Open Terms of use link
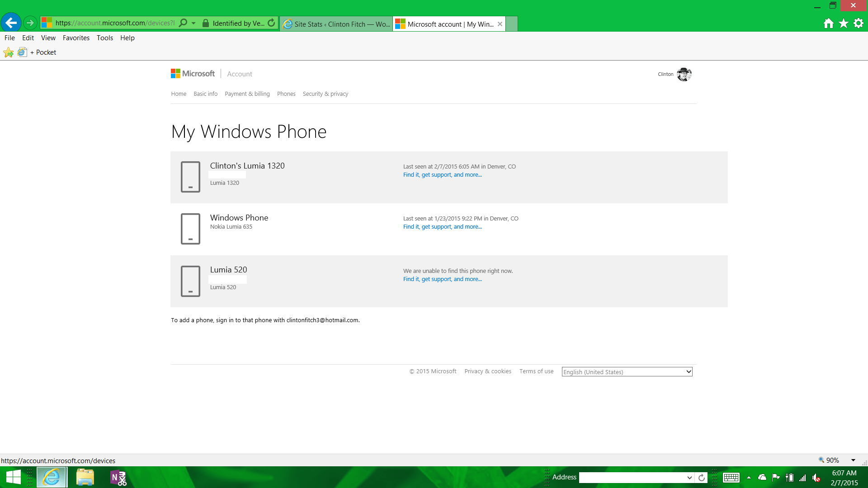Image resolution: width=868 pixels, height=488 pixels. pos(536,371)
